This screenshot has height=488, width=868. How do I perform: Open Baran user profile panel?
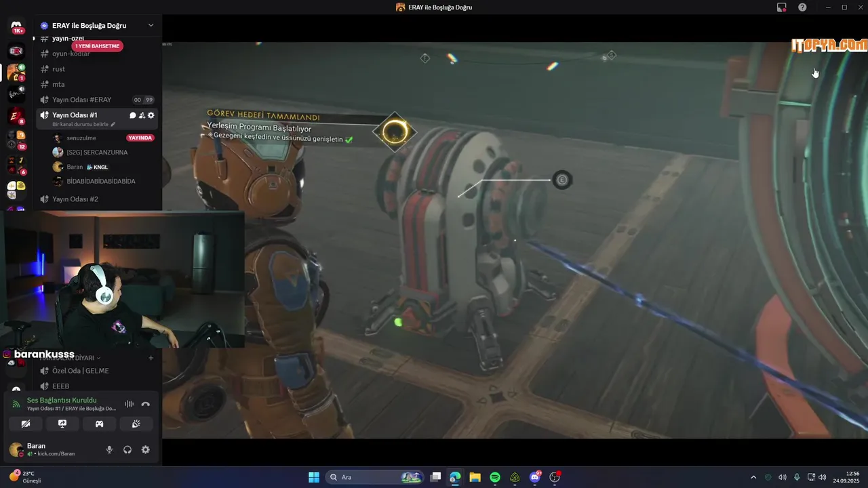pos(51,449)
